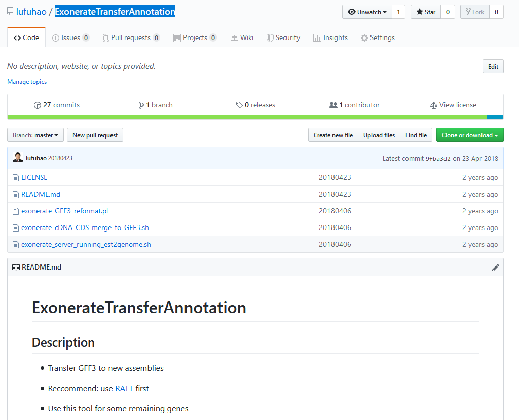Image resolution: width=519 pixels, height=420 pixels.
Task: Open exonerate_server_running_est2genome.sh file
Action: pos(86,244)
